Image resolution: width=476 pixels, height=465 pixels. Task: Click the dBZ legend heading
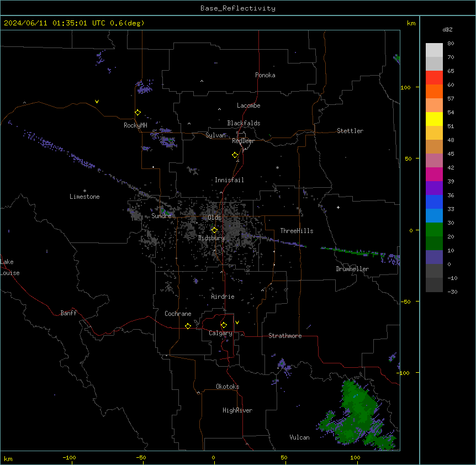[447, 29]
